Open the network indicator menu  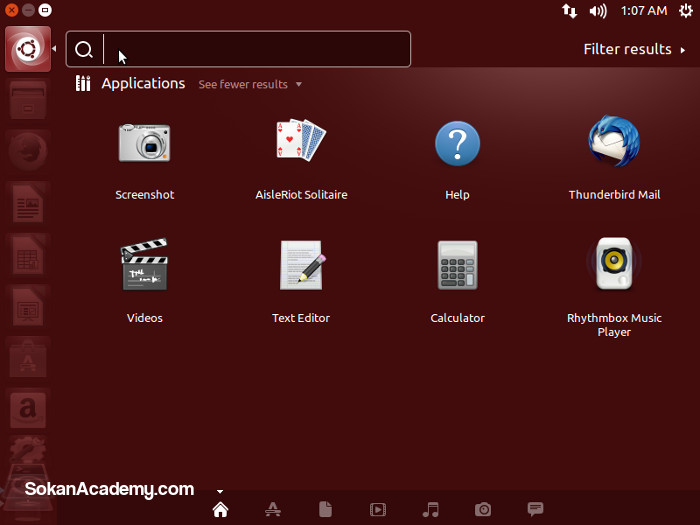pyautogui.click(x=569, y=11)
